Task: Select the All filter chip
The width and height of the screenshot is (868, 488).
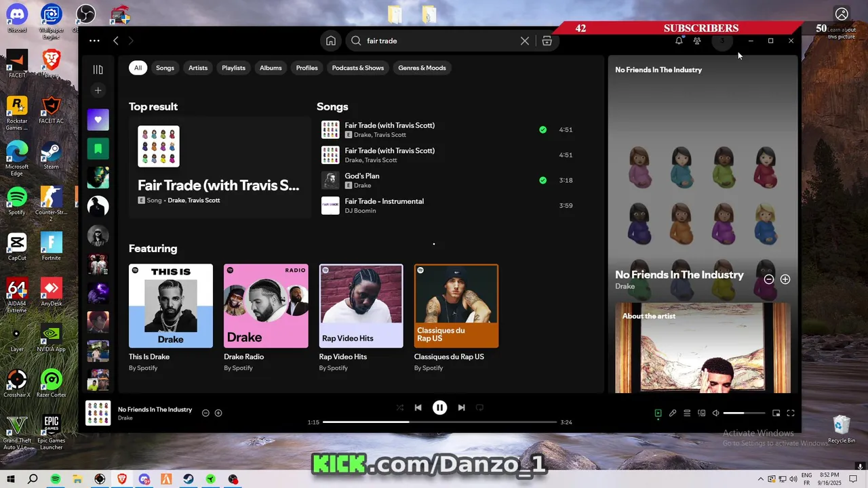Action: 138,68
